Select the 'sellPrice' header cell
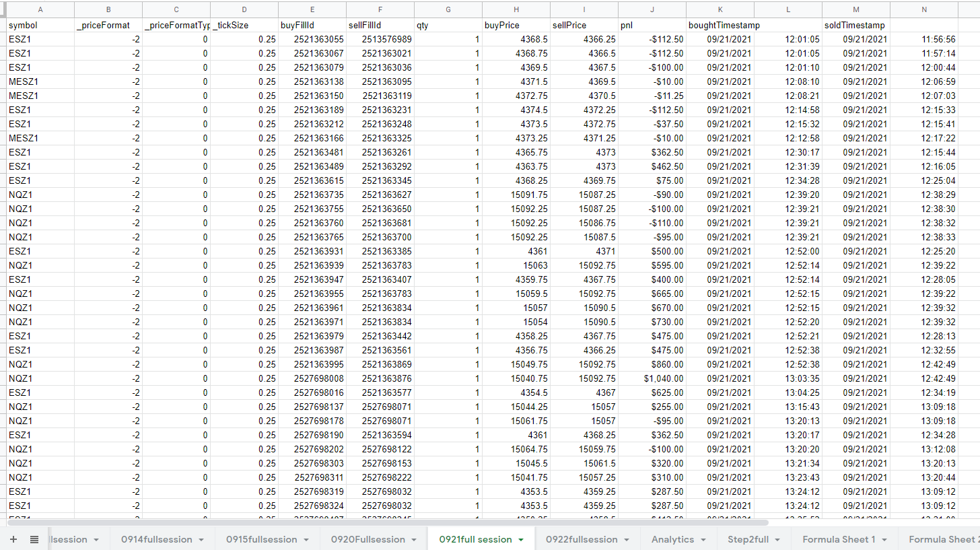Viewport: 980px width, 550px height. tap(584, 25)
